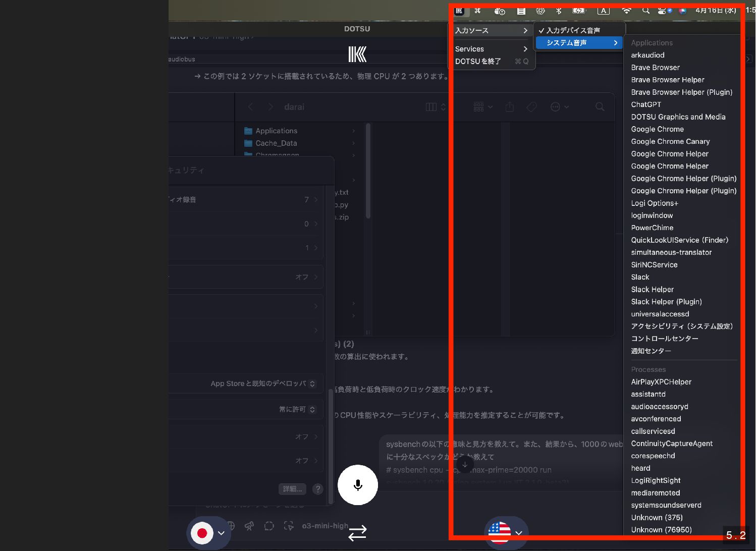Open the ChatGPT menu bar icon

point(541,11)
